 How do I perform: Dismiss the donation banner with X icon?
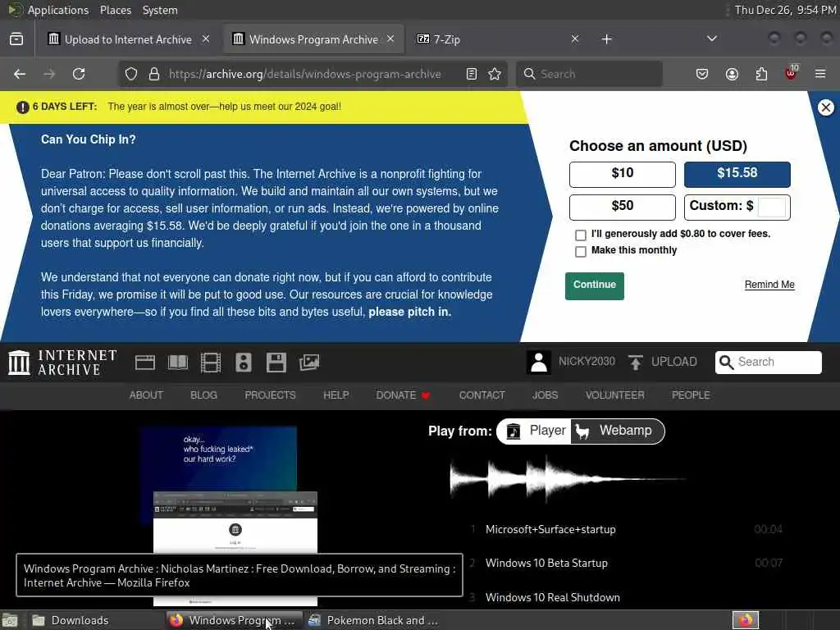click(x=825, y=107)
